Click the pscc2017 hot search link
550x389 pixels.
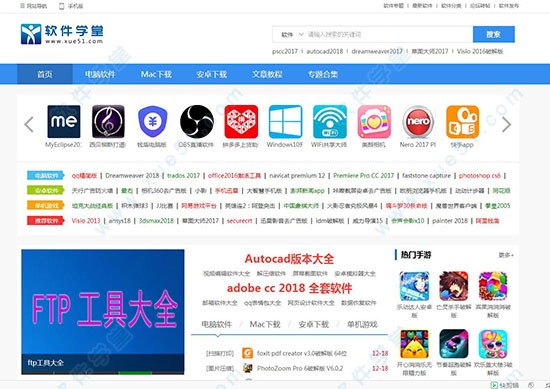(285, 51)
